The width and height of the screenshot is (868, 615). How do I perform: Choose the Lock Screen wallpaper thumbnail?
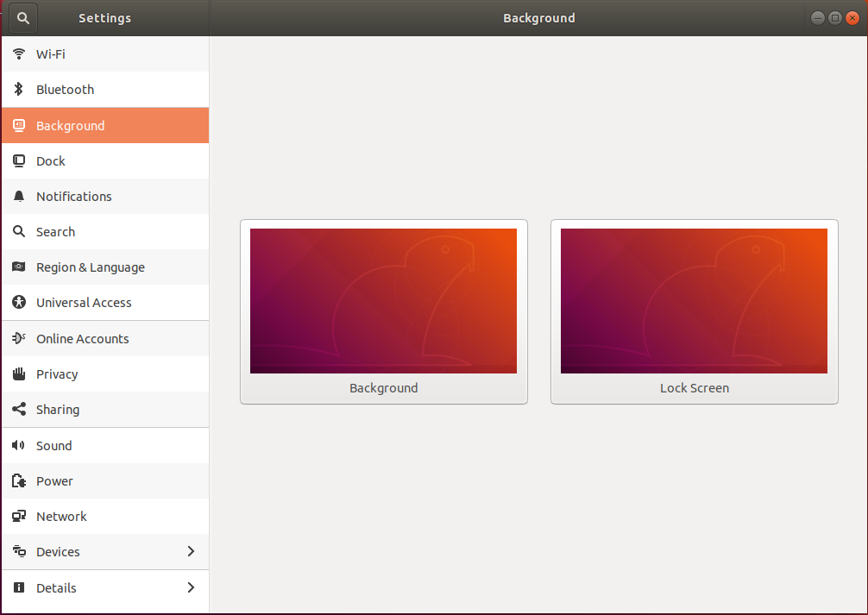pyautogui.click(x=695, y=301)
